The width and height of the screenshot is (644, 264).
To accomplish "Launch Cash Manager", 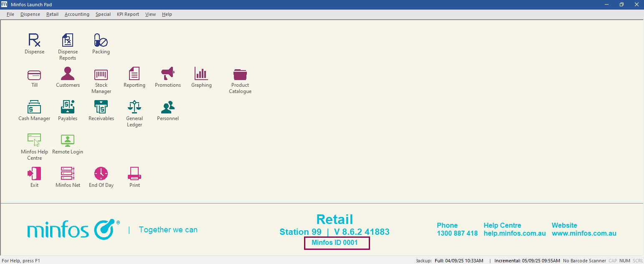I will [34, 107].
